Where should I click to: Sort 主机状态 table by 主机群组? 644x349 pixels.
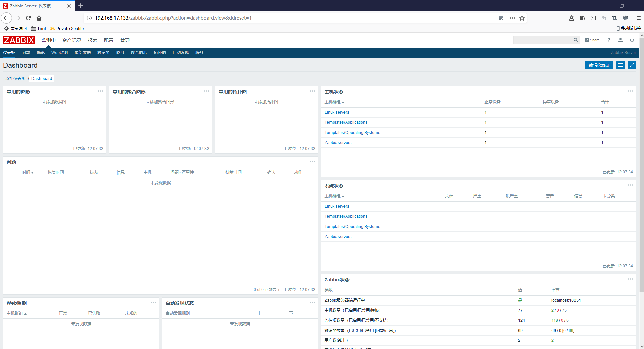pyautogui.click(x=334, y=102)
